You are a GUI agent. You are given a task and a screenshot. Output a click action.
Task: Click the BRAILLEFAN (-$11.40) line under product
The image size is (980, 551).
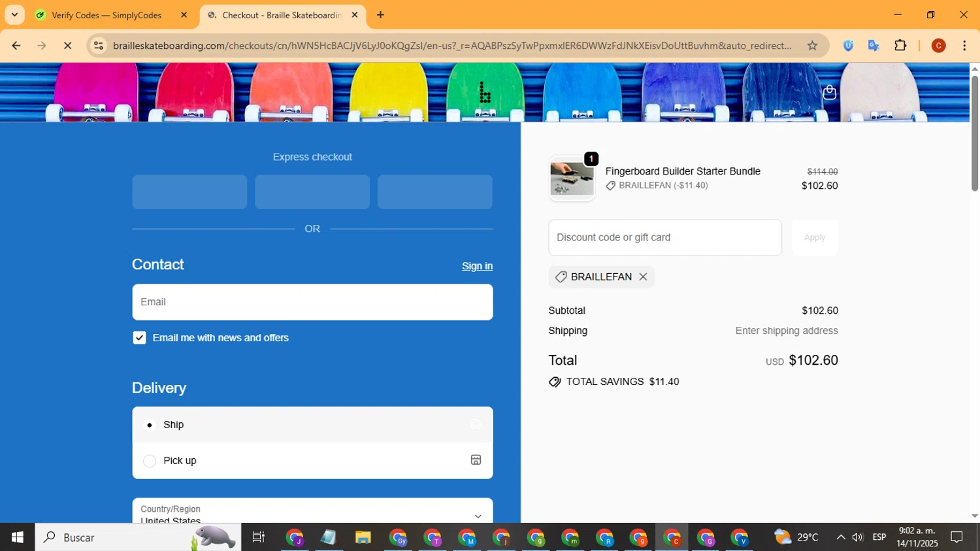pos(657,186)
